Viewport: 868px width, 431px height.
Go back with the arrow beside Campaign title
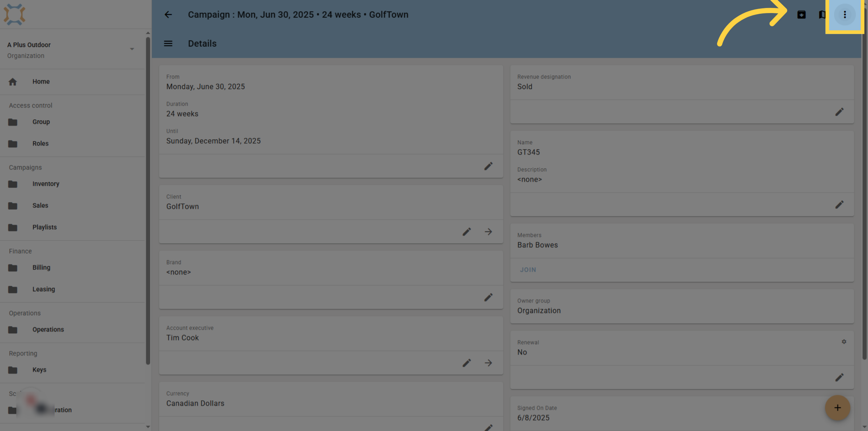168,14
